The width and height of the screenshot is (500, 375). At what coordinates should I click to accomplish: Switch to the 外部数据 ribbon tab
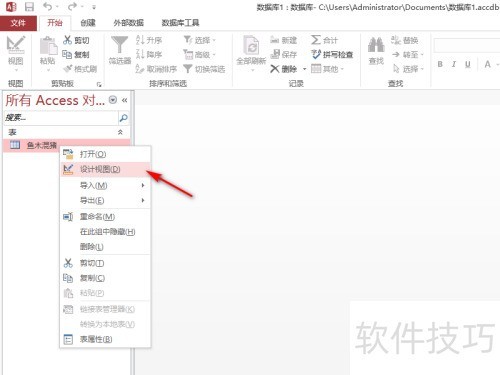click(128, 23)
